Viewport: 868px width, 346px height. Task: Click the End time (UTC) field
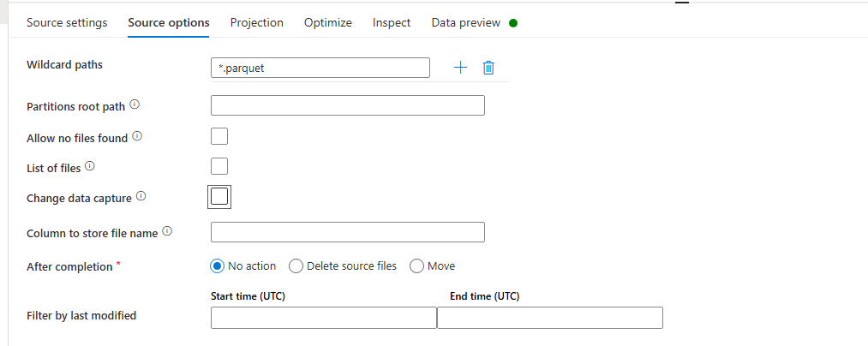tap(549, 318)
